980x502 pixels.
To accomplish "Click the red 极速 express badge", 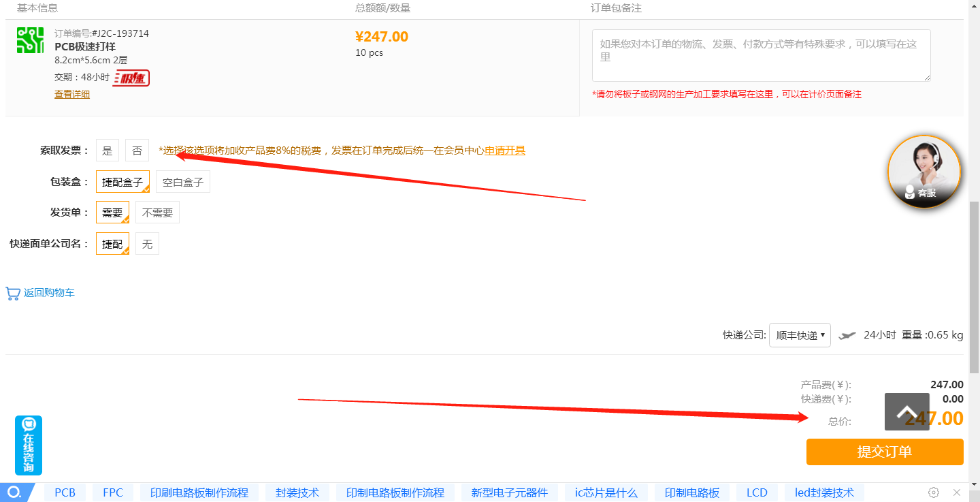I will click(131, 78).
